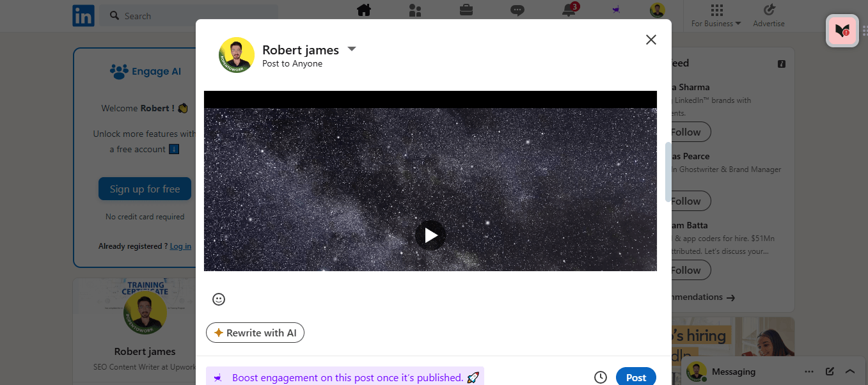Click the Post button to publish
868x385 pixels.
(x=636, y=377)
